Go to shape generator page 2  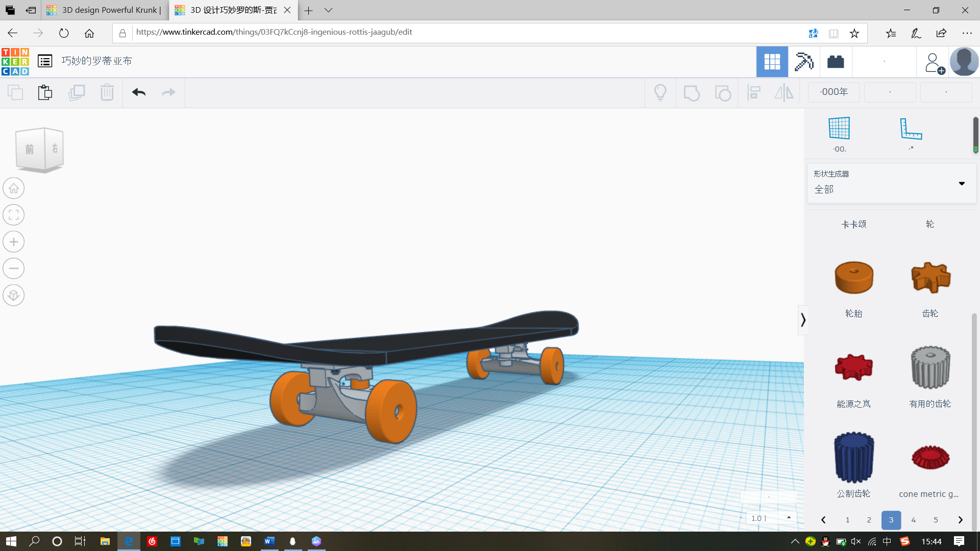click(869, 520)
